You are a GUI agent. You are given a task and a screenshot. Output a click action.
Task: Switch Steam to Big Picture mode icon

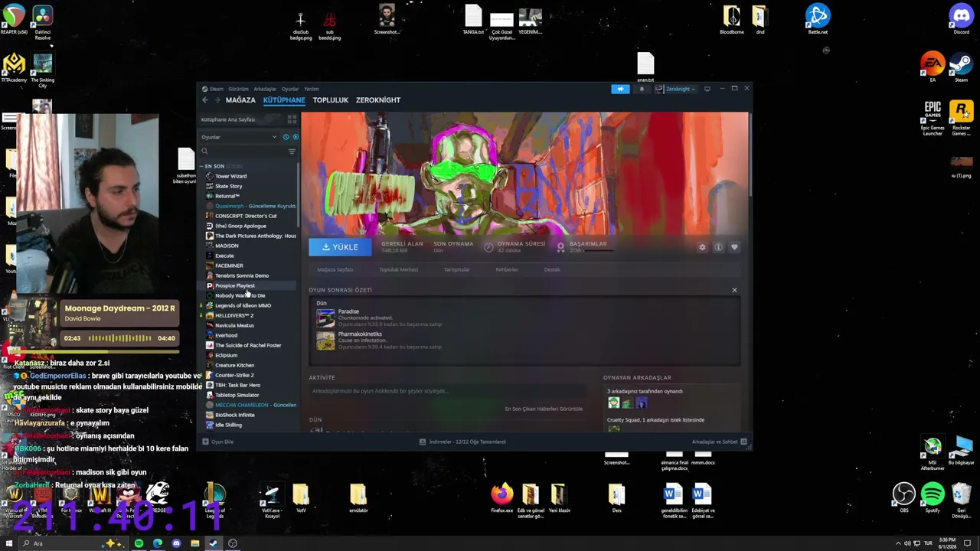[707, 89]
